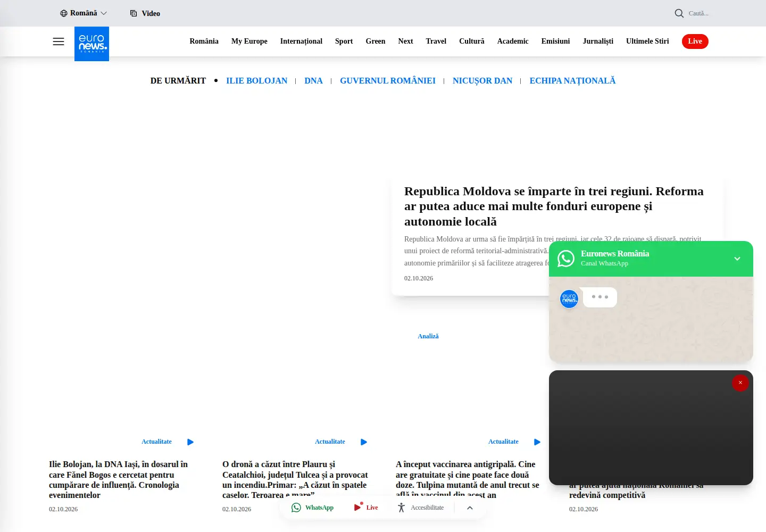Click the globe language icon
766x532 pixels.
64,13
